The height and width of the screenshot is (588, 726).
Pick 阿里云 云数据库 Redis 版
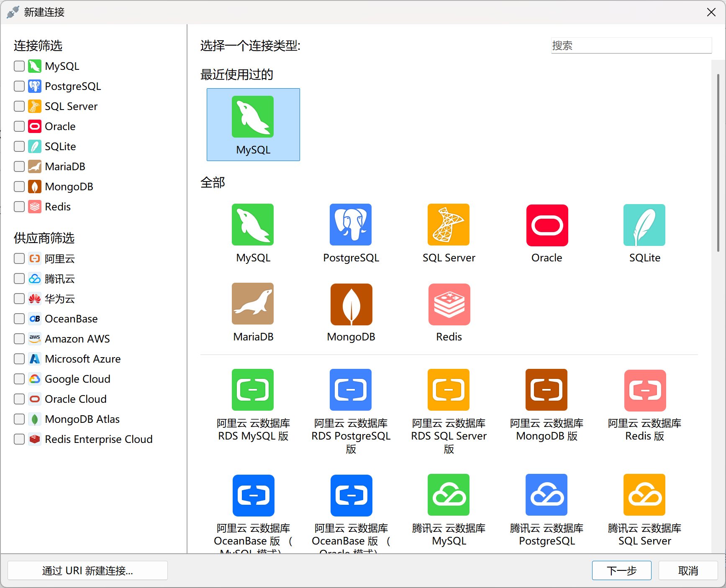tap(645, 405)
